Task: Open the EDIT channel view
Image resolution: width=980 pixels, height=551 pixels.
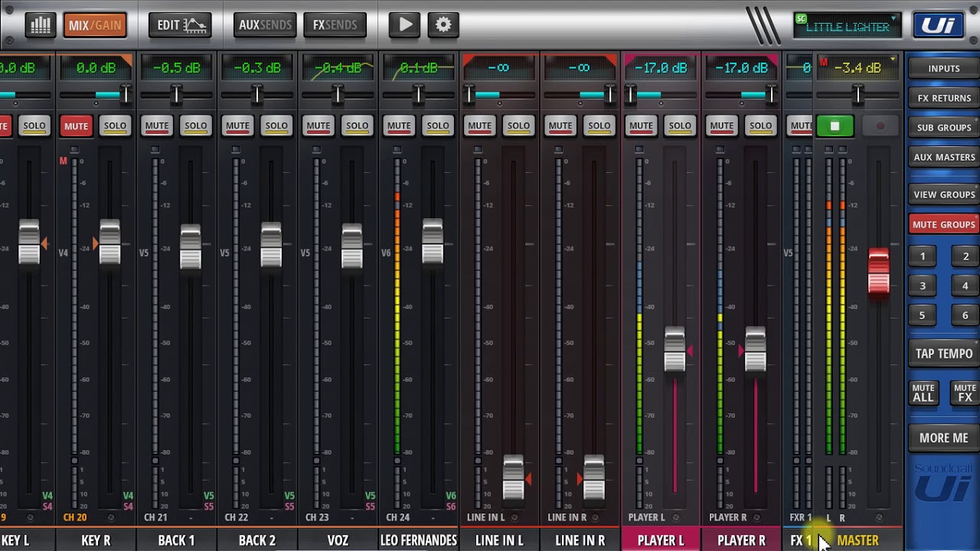Action: point(181,25)
